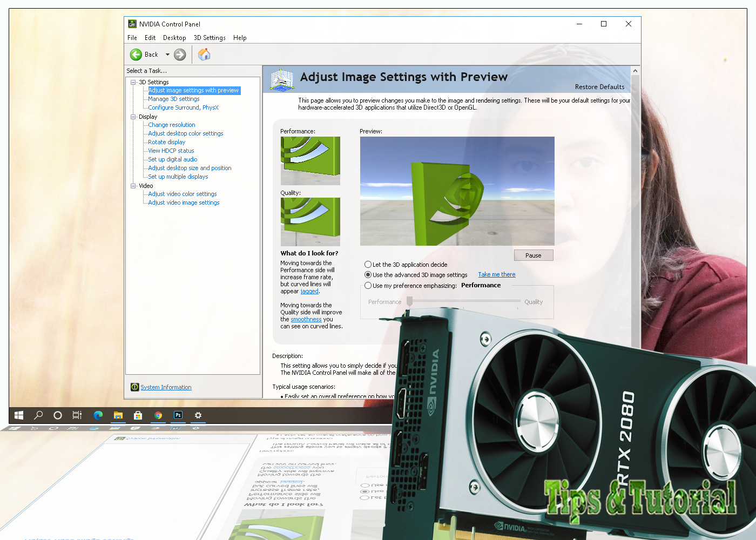The image size is (756, 540).
Task: Open the Desktop menu
Action: [x=174, y=38]
